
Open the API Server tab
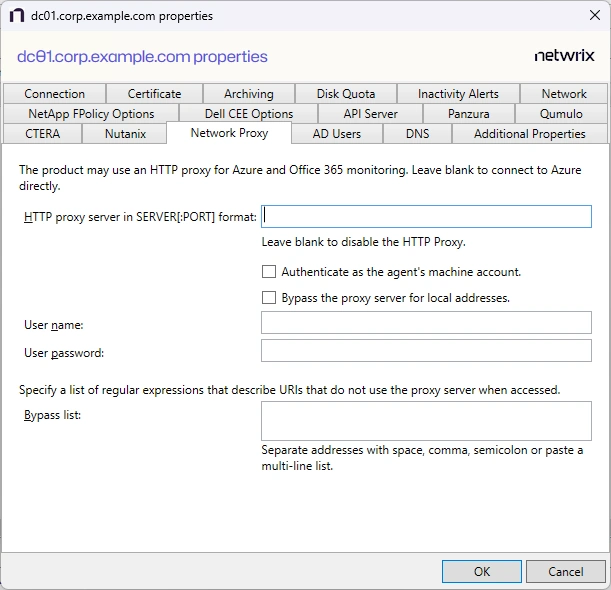[x=371, y=114]
